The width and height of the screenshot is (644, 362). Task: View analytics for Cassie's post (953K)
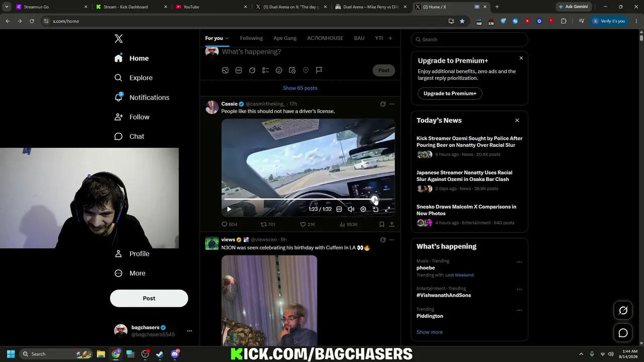(x=349, y=224)
